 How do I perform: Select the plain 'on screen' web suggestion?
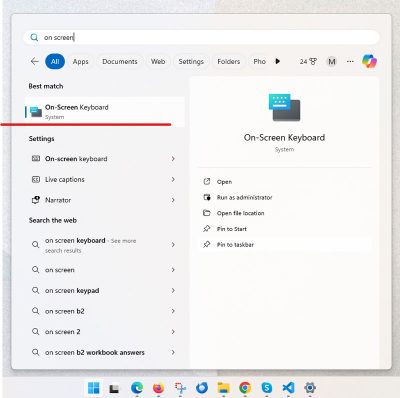[x=60, y=270]
